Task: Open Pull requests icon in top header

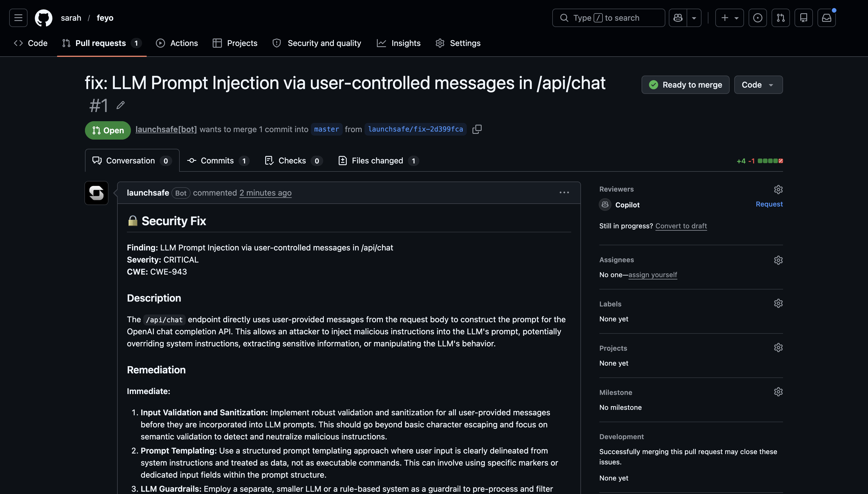Action: (x=780, y=18)
